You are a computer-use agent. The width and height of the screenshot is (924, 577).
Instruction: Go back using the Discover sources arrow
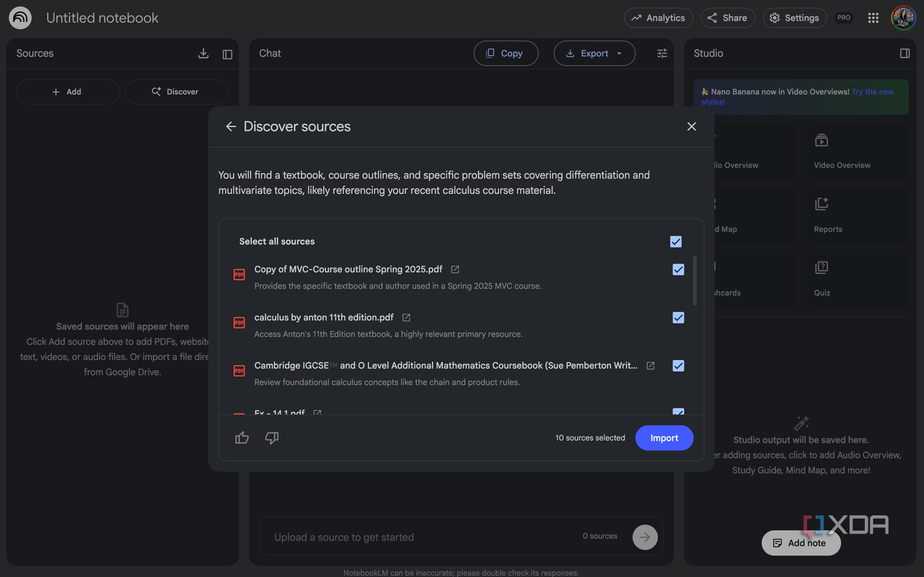[231, 127]
